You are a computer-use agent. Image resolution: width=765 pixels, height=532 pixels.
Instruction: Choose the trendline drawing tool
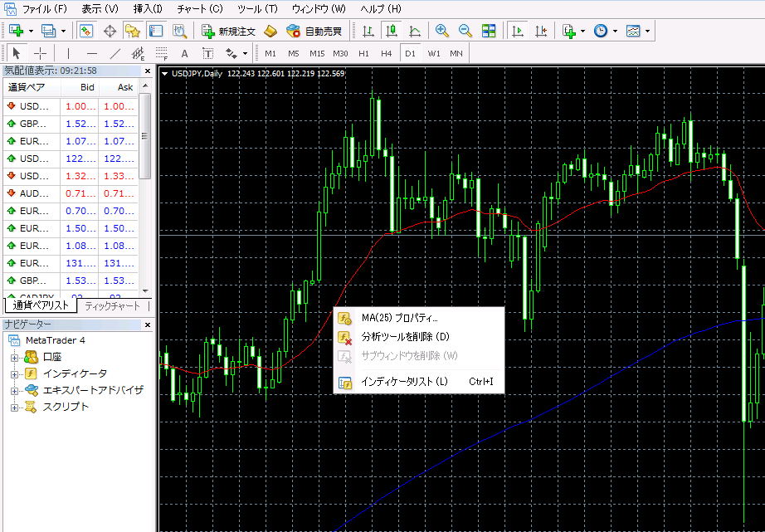click(115, 53)
